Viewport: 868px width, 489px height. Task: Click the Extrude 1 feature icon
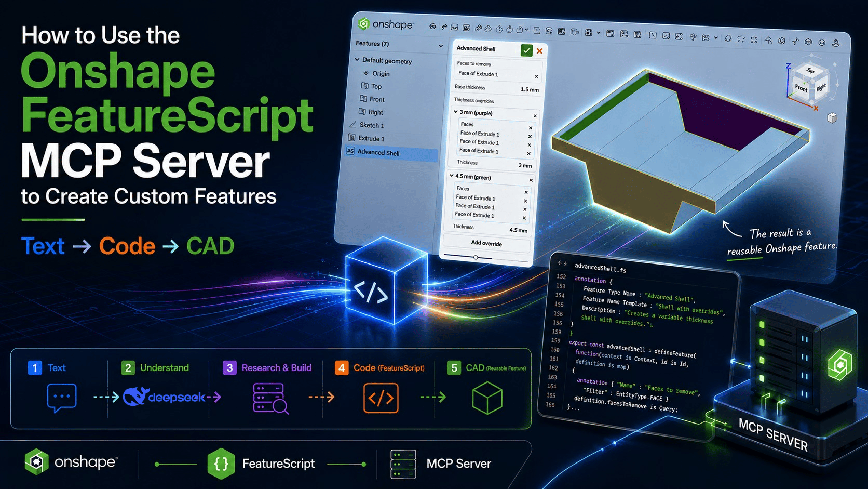352,138
